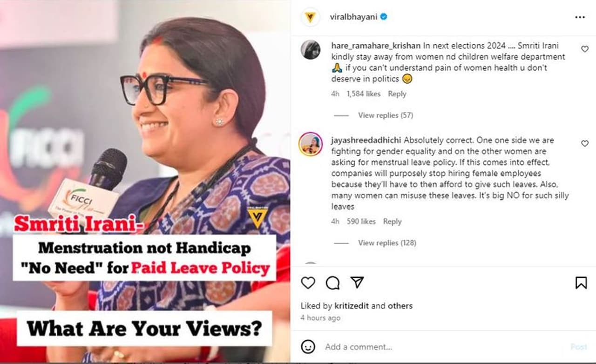596x364 pixels.
Task: Open the three-dot more options menu
Action: click(x=580, y=17)
